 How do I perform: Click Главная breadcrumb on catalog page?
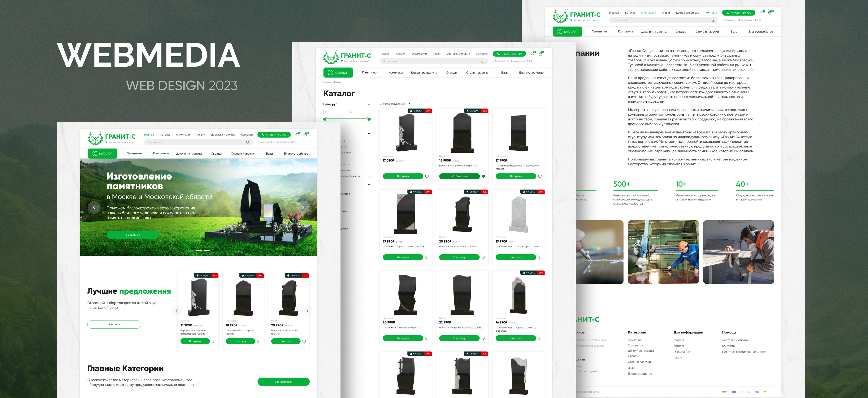[327, 82]
